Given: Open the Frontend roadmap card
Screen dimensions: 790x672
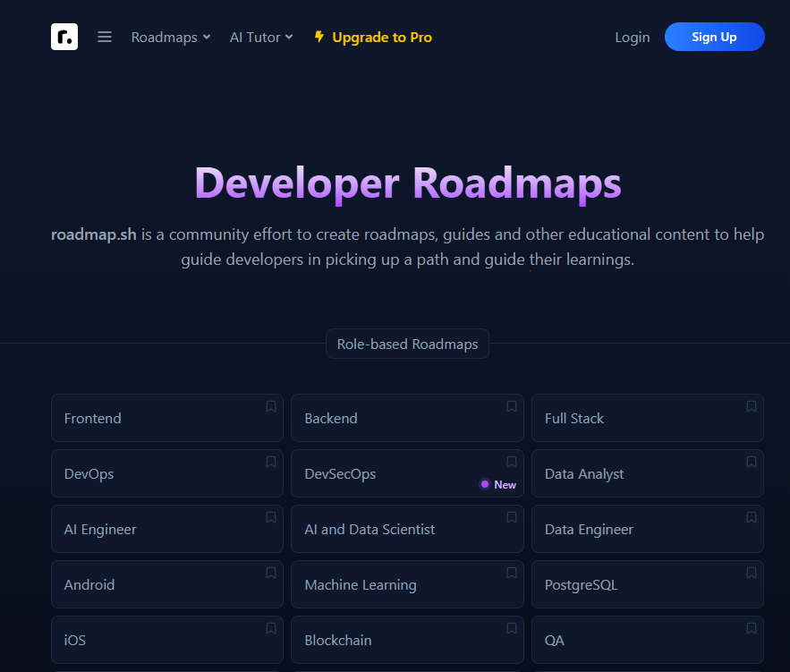Looking at the screenshot, I should 167,418.
